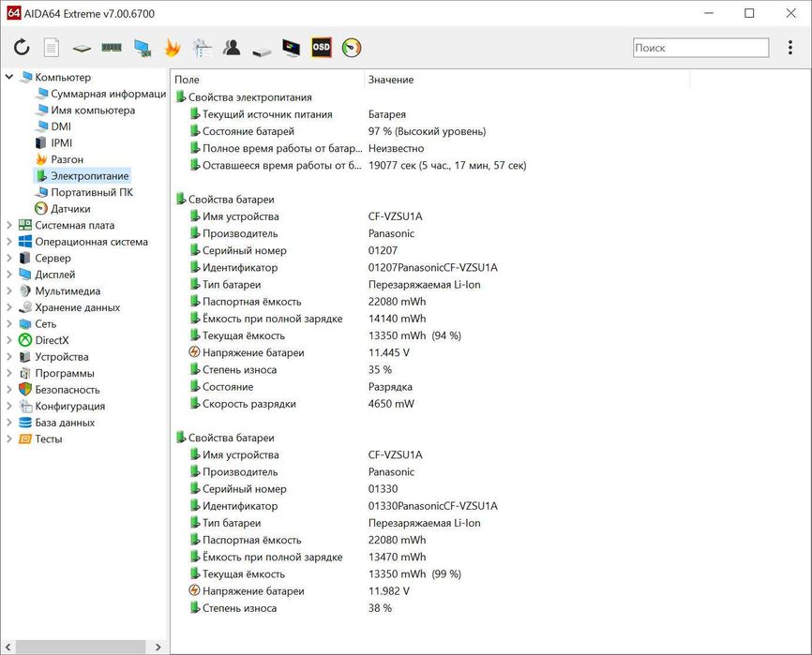Open the Датчики tree item

click(63, 209)
